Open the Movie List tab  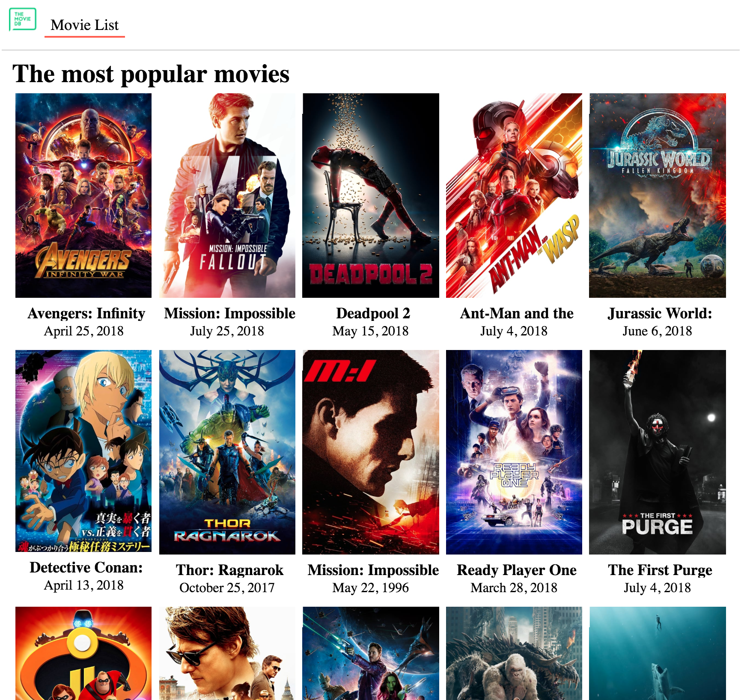coord(85,25)
